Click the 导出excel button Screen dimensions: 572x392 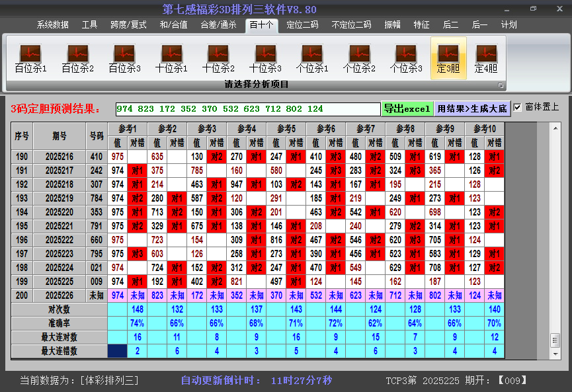[x=407, y=108]
